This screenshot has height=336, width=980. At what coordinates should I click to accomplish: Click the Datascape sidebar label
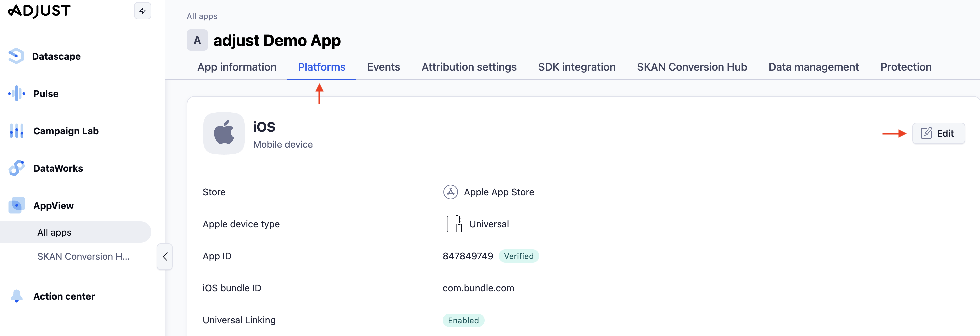coord(56,56)
